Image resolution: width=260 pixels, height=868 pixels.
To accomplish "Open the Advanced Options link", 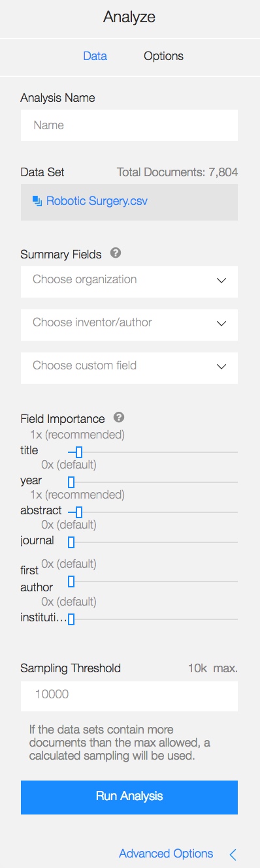I will coord(166,854).
